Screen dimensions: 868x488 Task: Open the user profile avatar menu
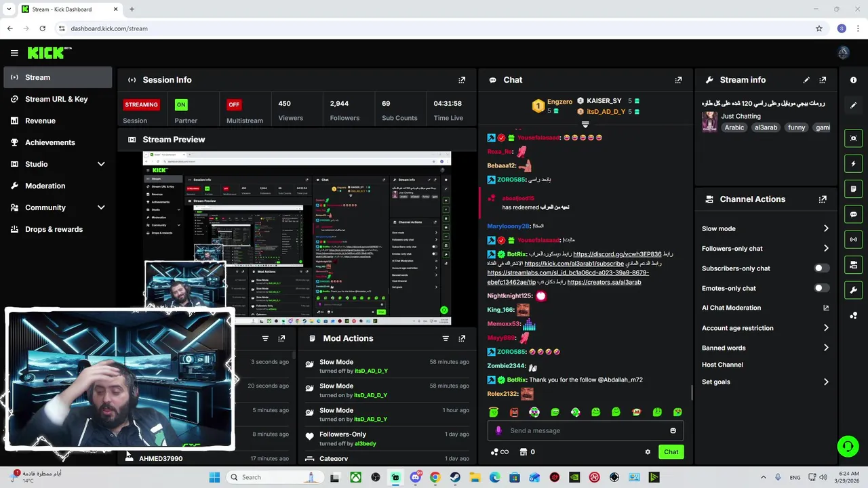tap(844, 53)
